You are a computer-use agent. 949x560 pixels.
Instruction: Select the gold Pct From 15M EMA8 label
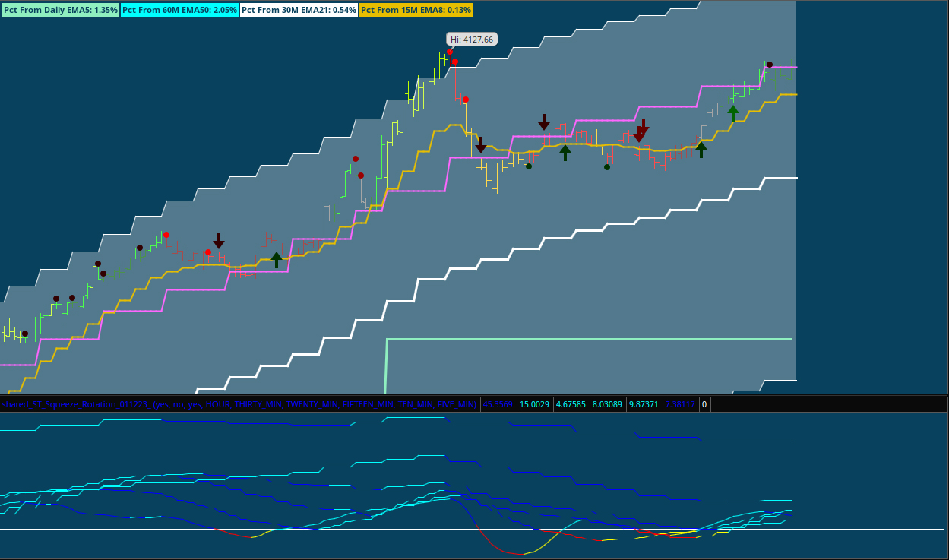(416, 10)
